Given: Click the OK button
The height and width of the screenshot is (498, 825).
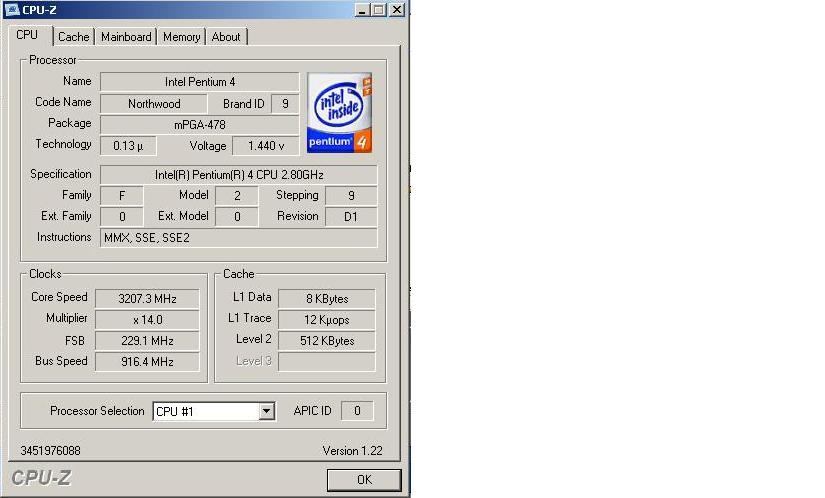Looking at the screenshot, I should click(364, 480).
